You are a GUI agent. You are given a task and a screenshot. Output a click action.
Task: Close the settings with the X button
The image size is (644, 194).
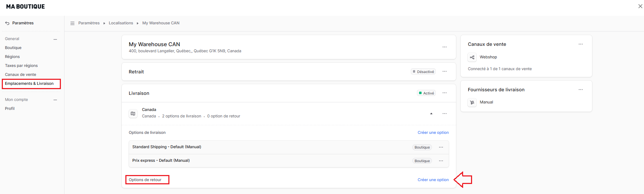click(x=640, y=6)
